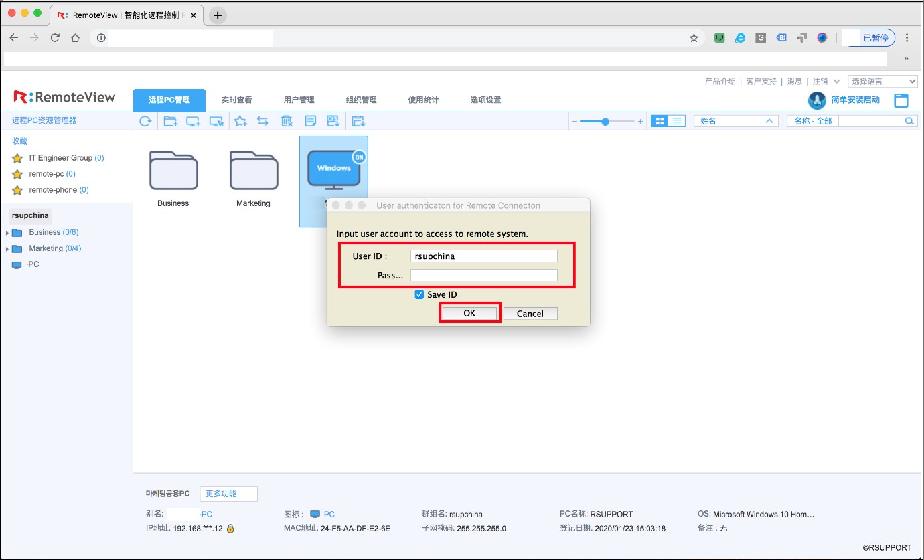
Task: Select the rsupchina root node
Action: (30, 215)
